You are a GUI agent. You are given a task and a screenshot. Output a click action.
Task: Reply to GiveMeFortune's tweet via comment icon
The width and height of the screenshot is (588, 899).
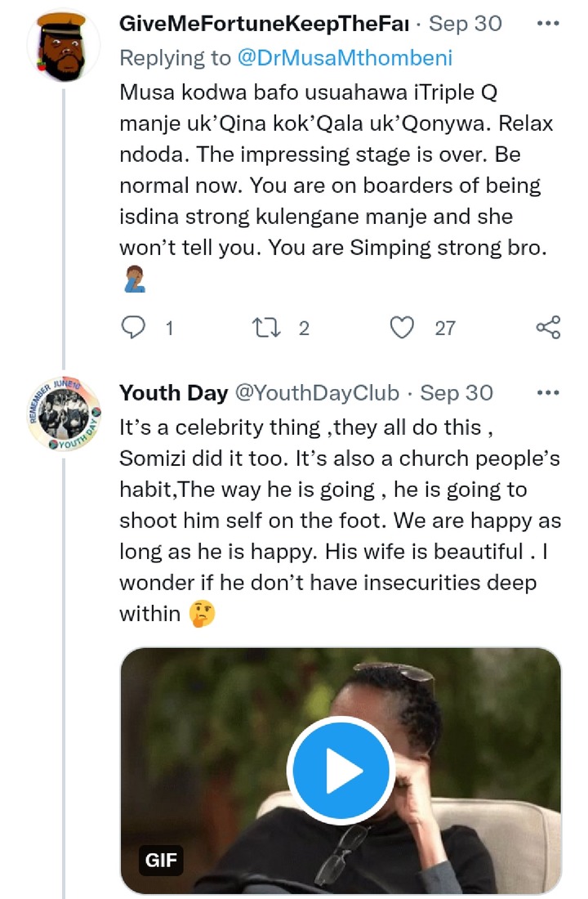[133, 328]
